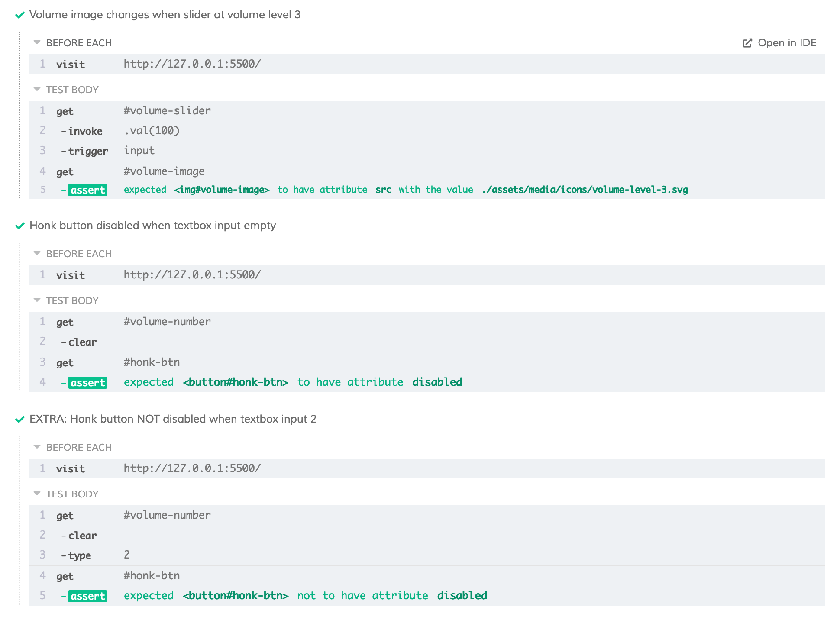Click visit command in Honk button disabled test
The height and width of the screenshot is (620, 840).
point(427,275)
